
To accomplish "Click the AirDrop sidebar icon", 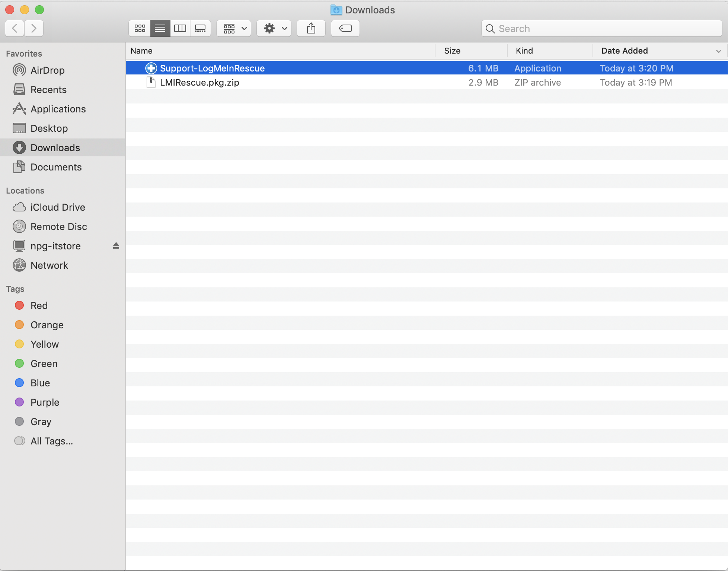I will pyautogui.click(x=19, y=70).
